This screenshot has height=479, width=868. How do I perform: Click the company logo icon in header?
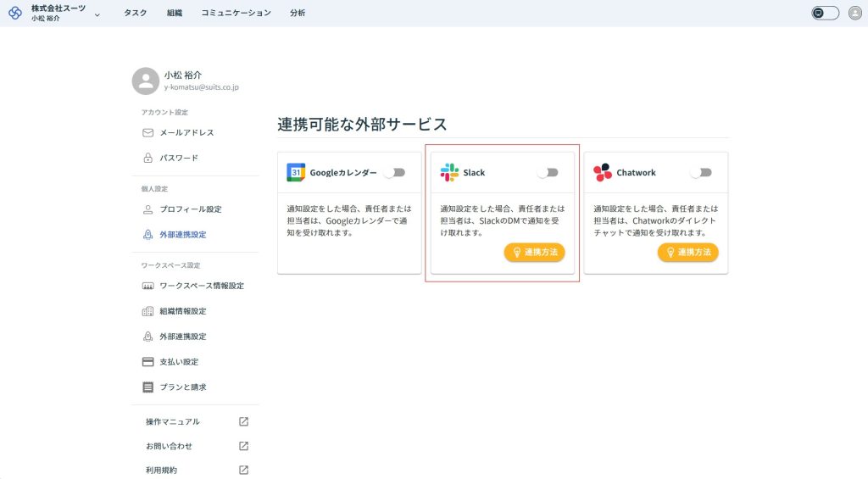(15, 13)
